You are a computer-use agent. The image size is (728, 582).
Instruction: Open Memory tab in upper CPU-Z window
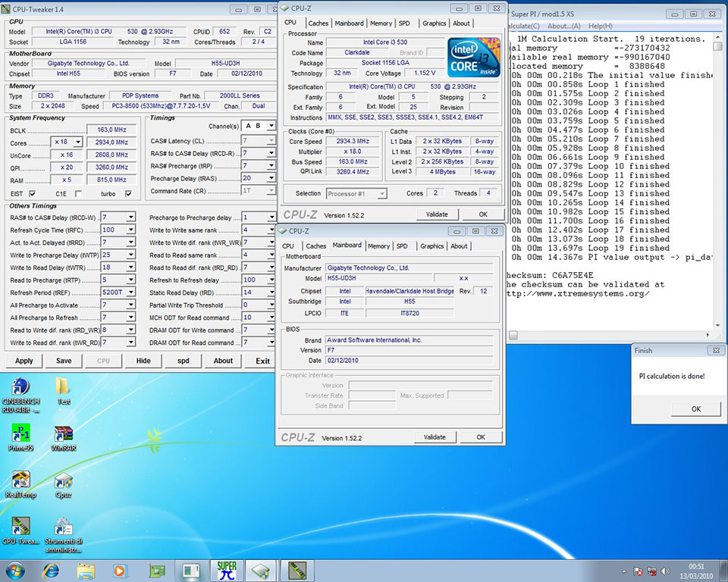pyautogui.click(x=381, y=23)
